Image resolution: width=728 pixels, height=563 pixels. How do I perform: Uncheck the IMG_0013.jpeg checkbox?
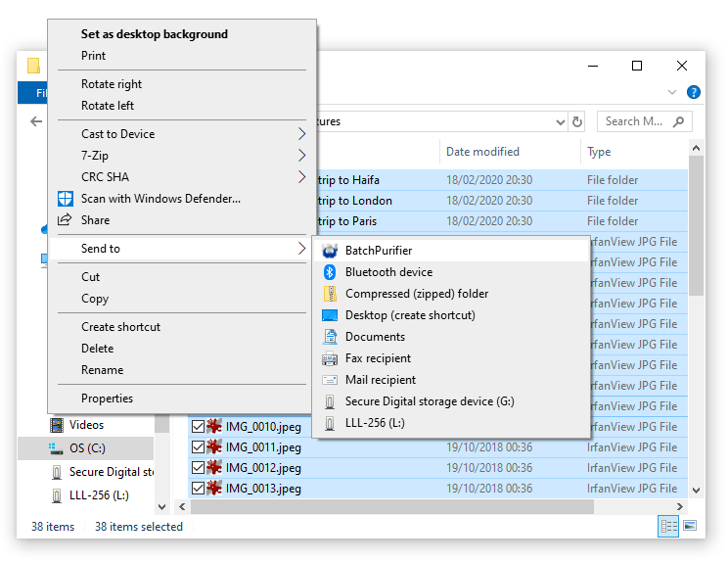click(x=198, y=489)
